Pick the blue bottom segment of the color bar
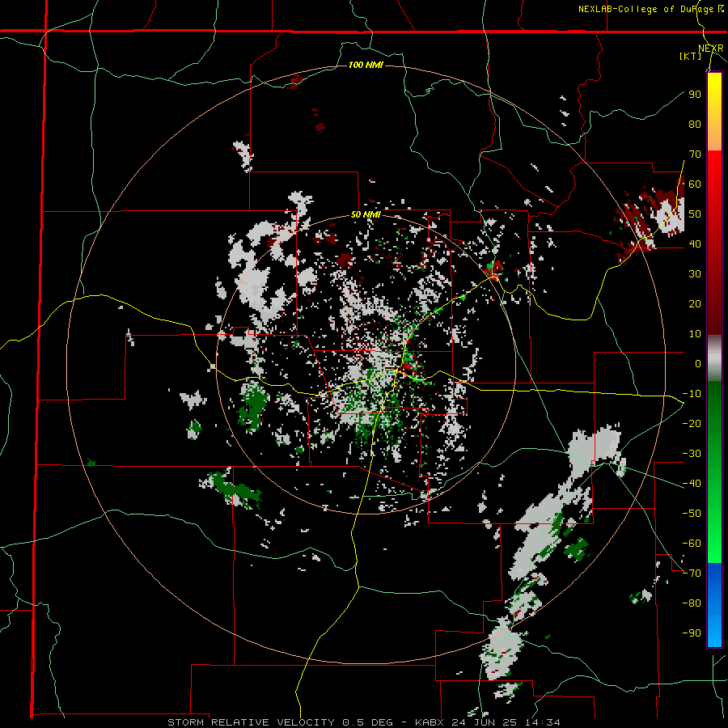Image resolution: width=728 pixels, height=728 pixels. pyautogui.click(x=714, y=605)
